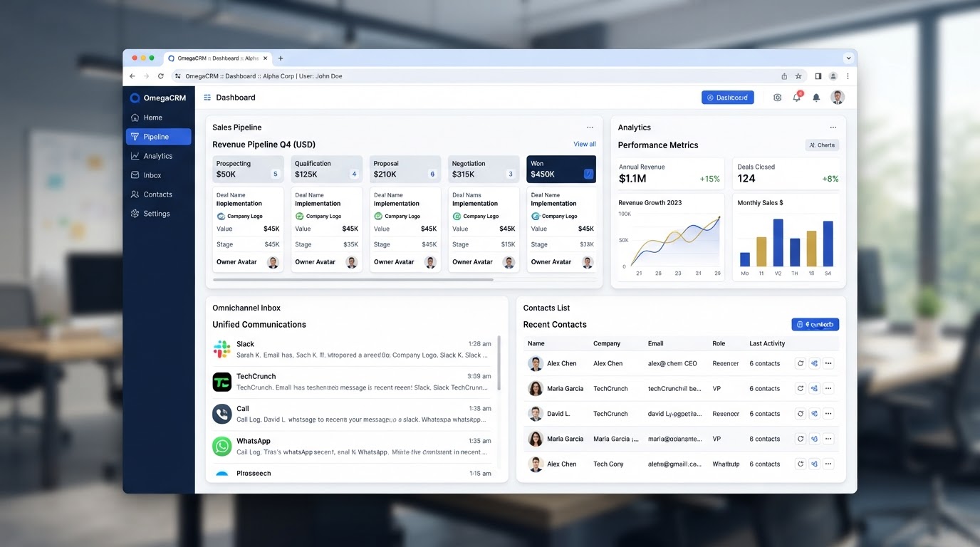The height and width of the screenshot is (547, 980).
Task: Click the share icon in David L. row
Action: click(814, 414)
